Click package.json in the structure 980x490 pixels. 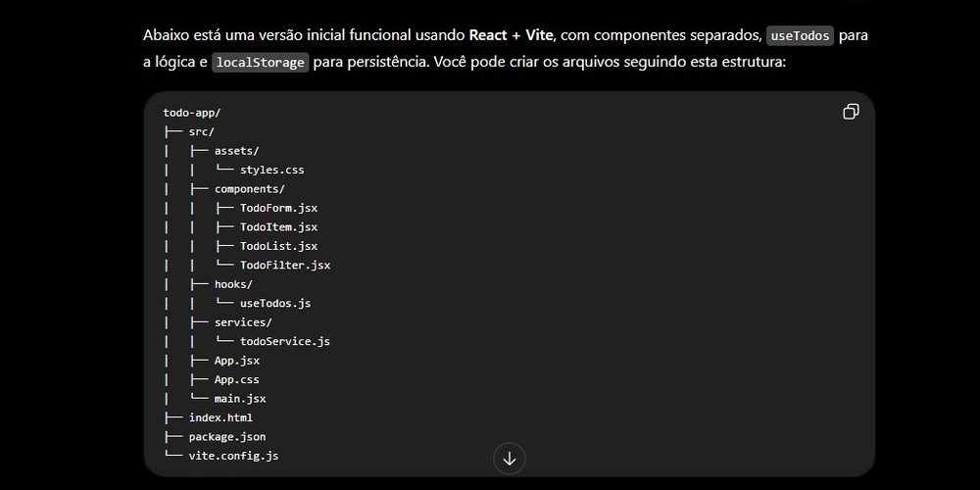(x=227, y=437)
